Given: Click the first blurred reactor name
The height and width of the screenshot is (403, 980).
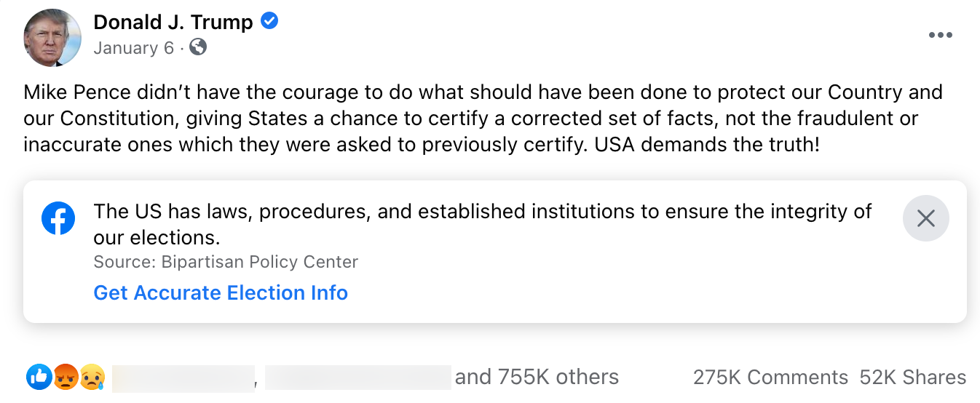Looking at the screenshot, I should [x=183, y=377].
